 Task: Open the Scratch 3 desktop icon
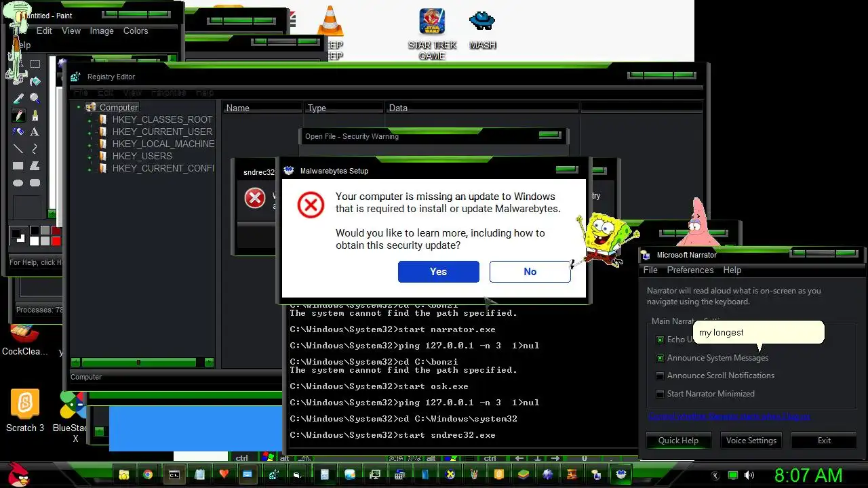(x=25, y=411)
